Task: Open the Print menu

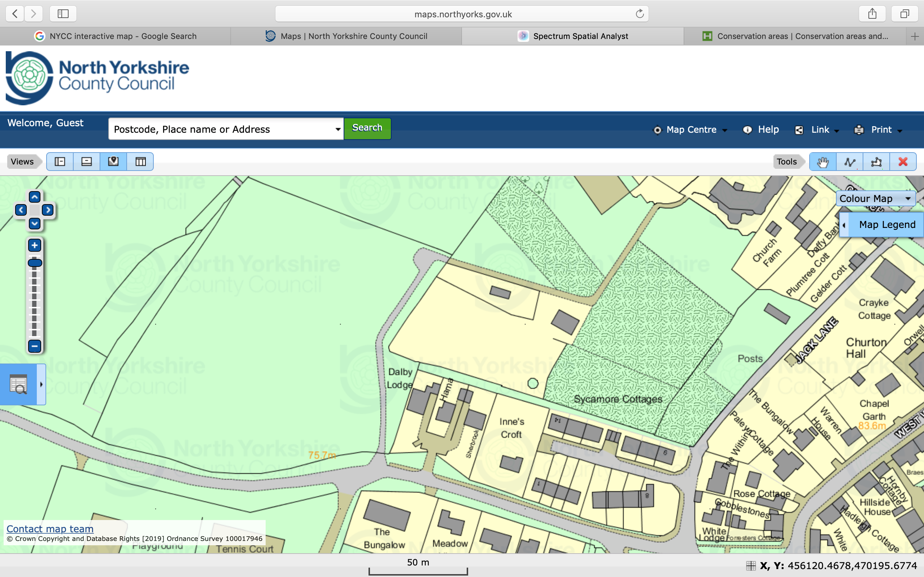Action: (x=878, y=130)
